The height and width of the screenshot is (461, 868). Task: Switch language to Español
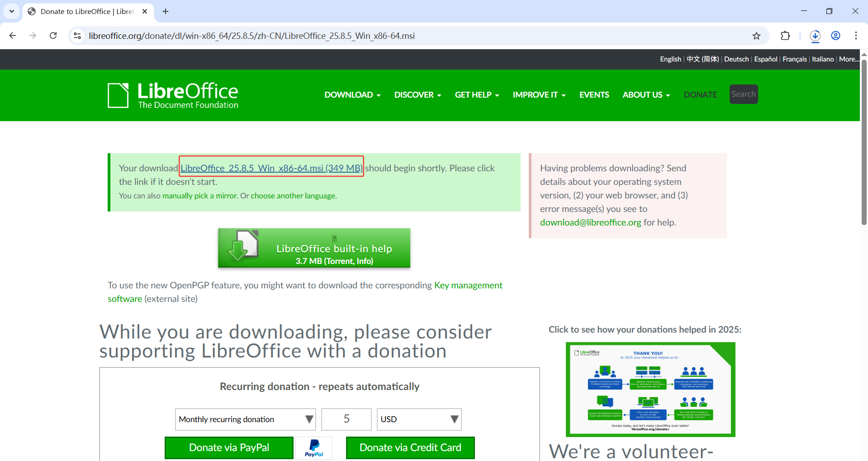point(766,59)
